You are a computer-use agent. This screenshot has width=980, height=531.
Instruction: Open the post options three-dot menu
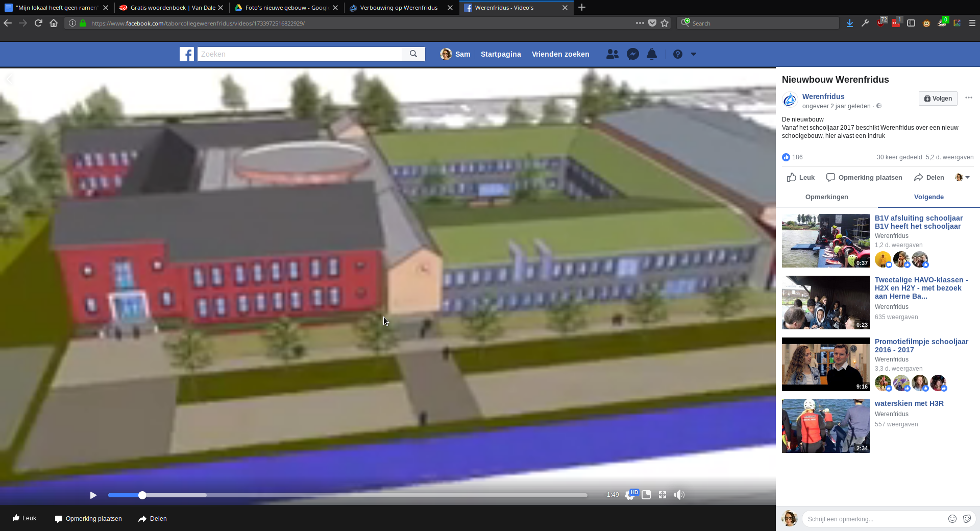(x=969, y=98)
